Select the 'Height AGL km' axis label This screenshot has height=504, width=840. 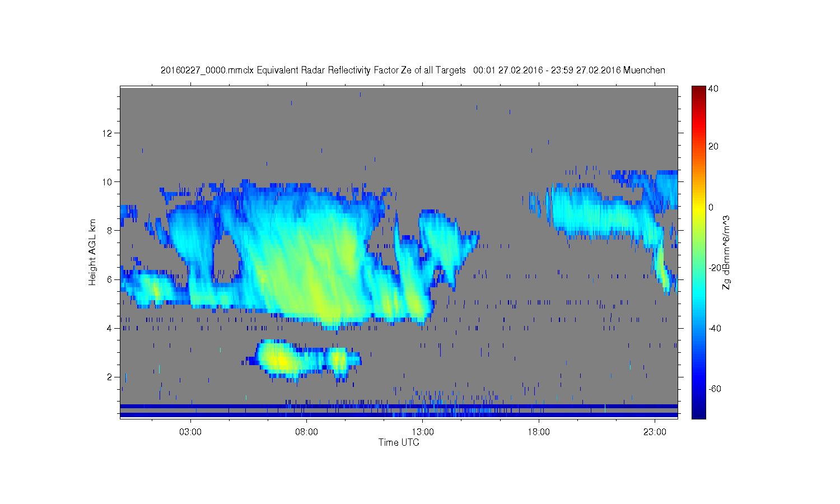(x=92, y=252)
